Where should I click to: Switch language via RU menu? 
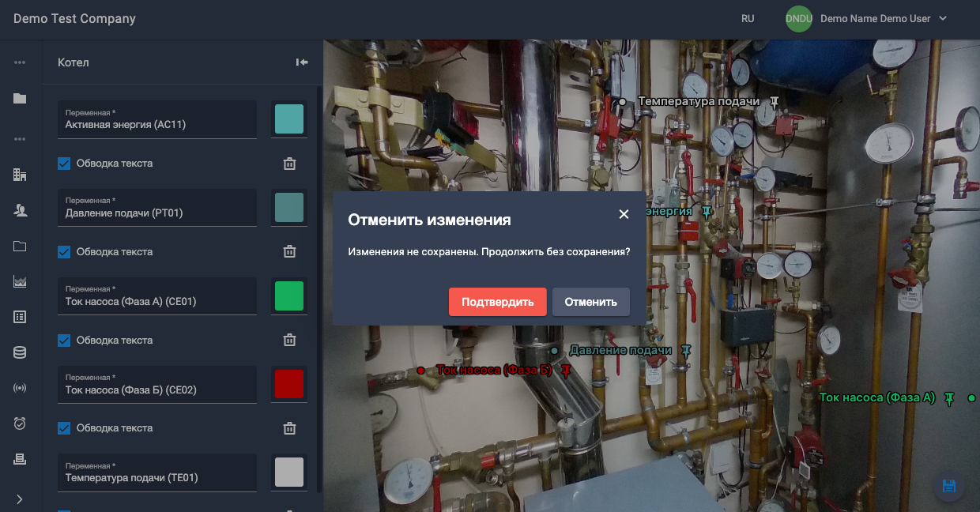click(x=748, y=19)
